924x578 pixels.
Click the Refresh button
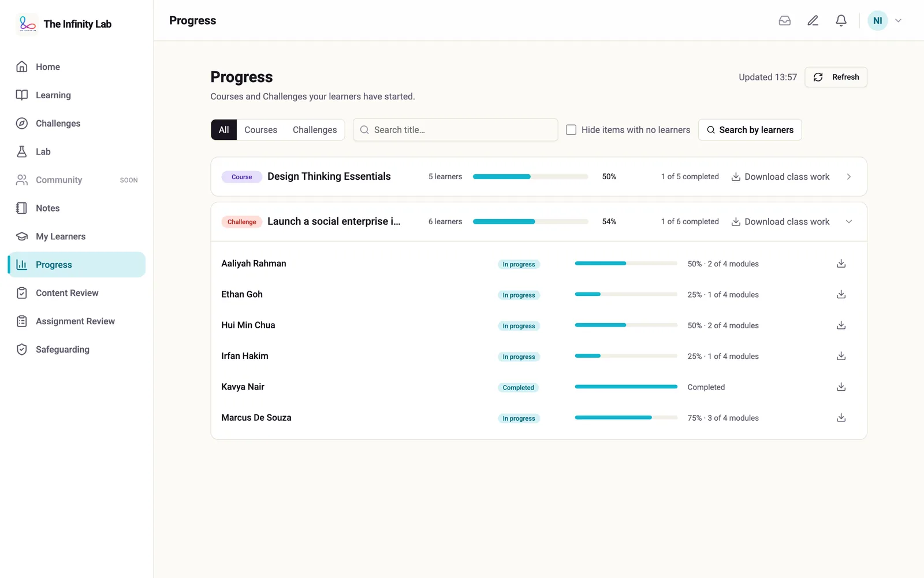coord(836,77)
